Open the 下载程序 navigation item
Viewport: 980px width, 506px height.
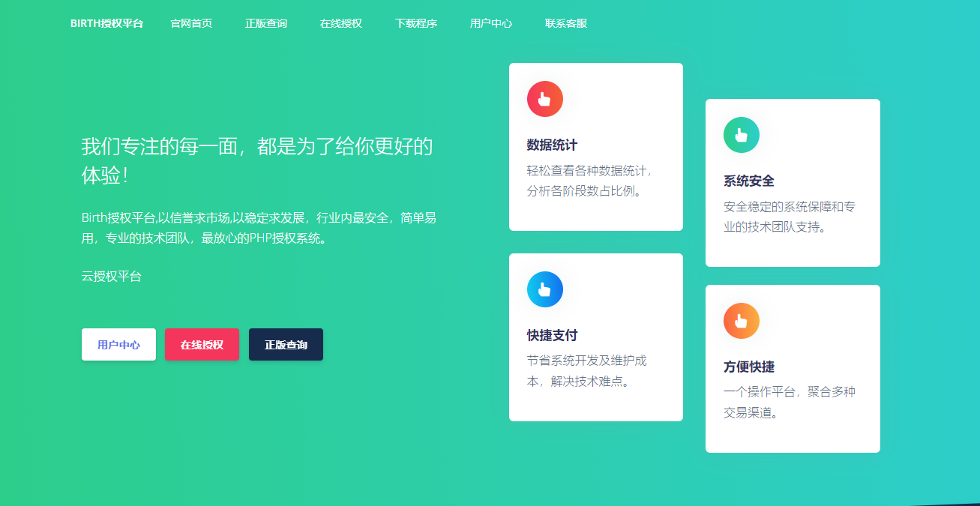[x=416, y=23]
